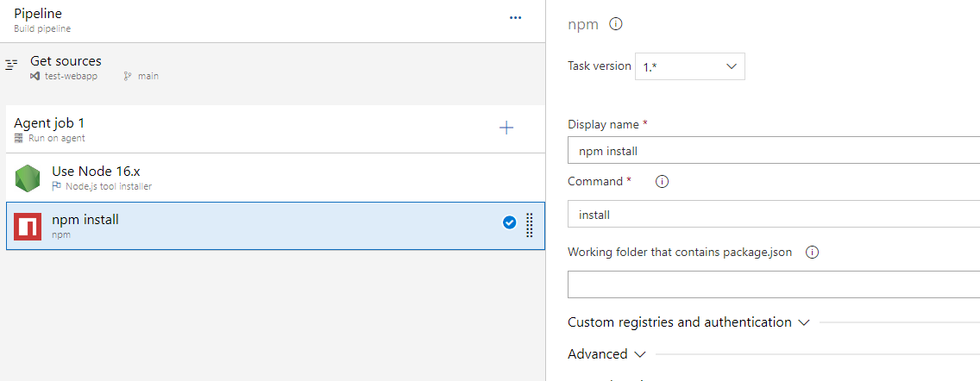Viewport: 980px width, 381px height.
Task: Click the Get sources list icon
Action: [x=11, y=65]
